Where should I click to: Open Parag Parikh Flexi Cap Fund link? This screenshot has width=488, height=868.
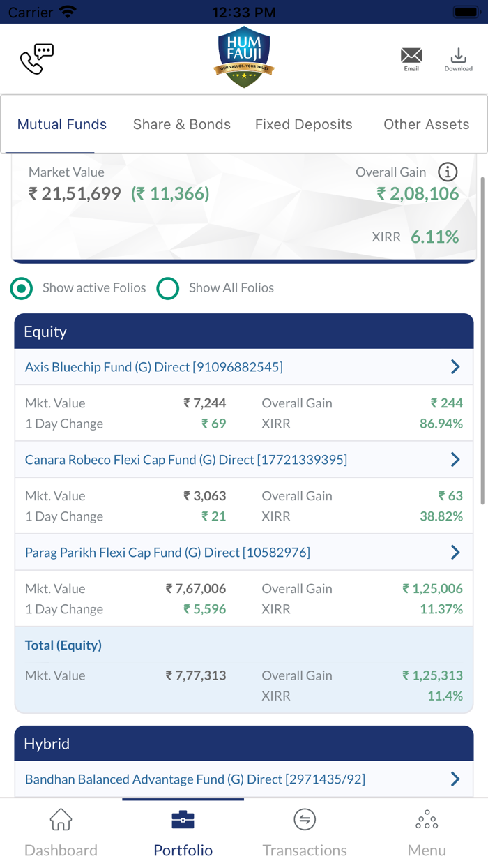(167, 552)
